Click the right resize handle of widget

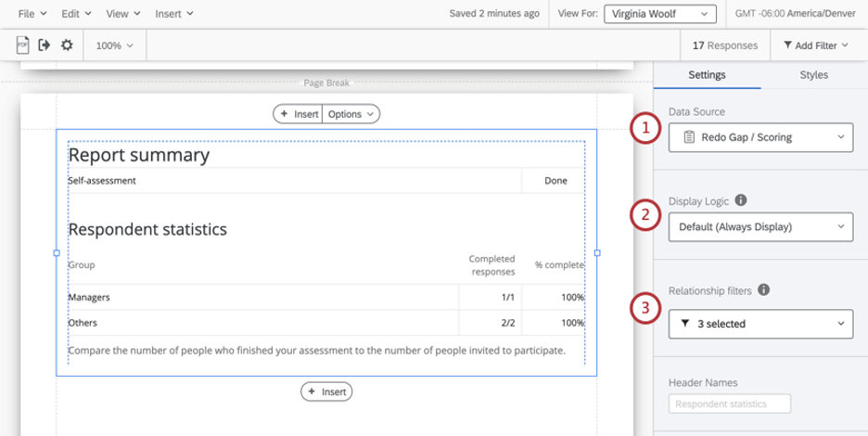pyautogui.click(x=597, y=252)
